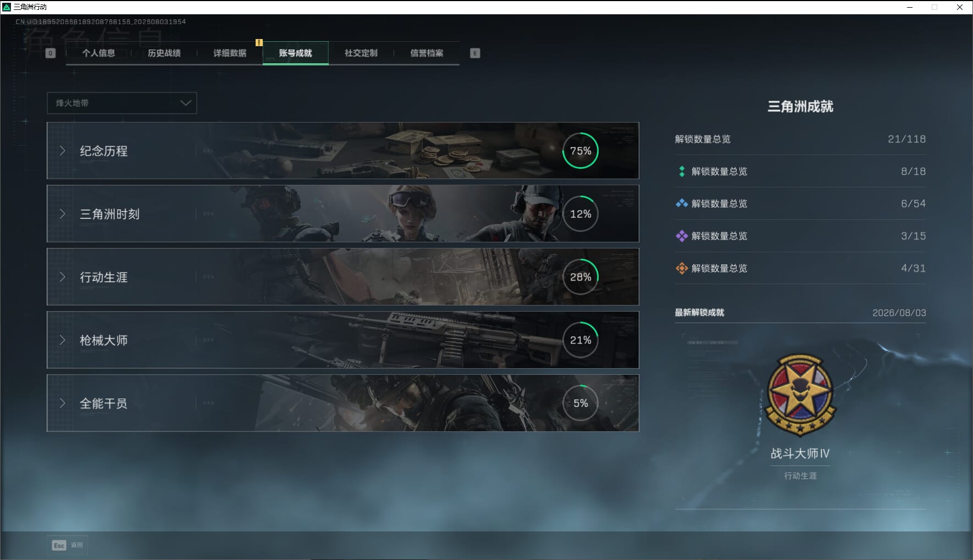Click the green rarity diamond icon
This screenshot has height=560, width=973.
pyautogui.click(x=682, y=171)
